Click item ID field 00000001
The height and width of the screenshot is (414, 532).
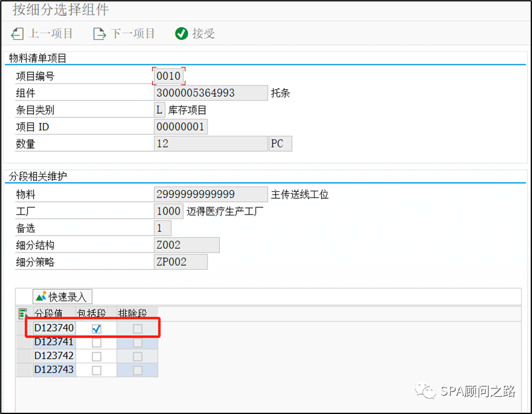point(181,127)
